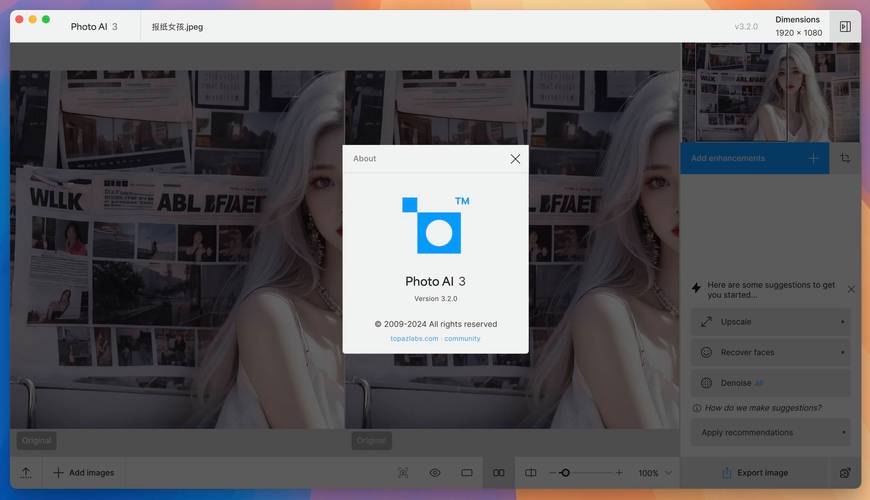Adjust the zoom slider handle
870x500 pixels.
pos(565,473)
